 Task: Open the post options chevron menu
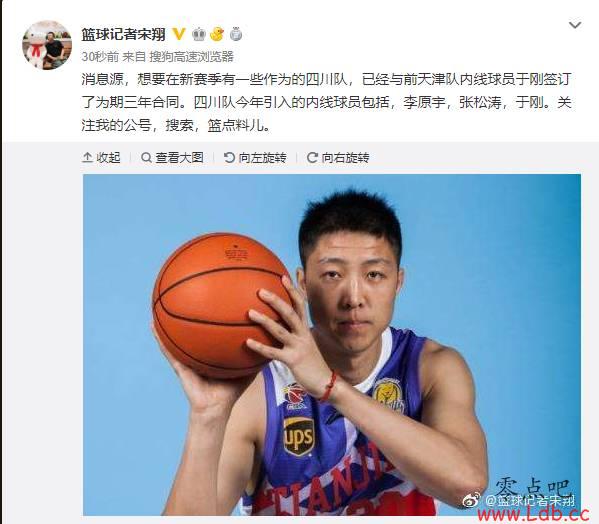[575, 25]
